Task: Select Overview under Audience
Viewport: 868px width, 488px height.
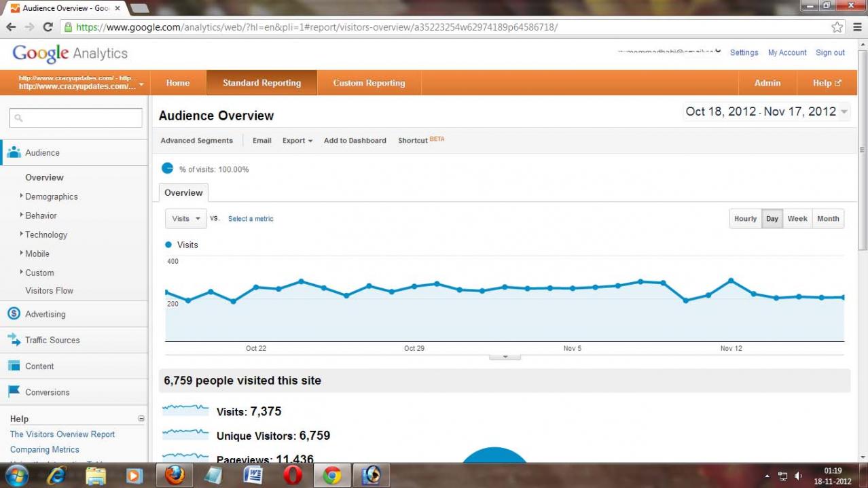Action: tap(44, 177)
